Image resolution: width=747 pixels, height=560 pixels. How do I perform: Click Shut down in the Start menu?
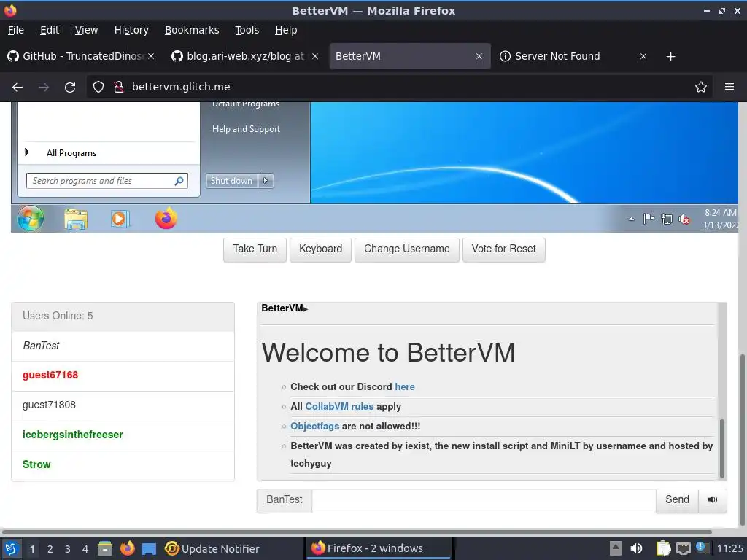coord(231,181)
